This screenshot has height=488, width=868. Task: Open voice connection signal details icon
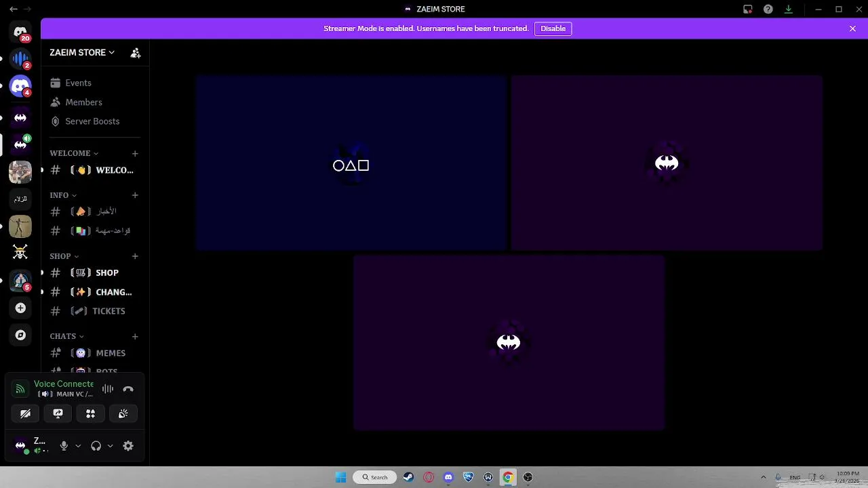coord(20,389)
